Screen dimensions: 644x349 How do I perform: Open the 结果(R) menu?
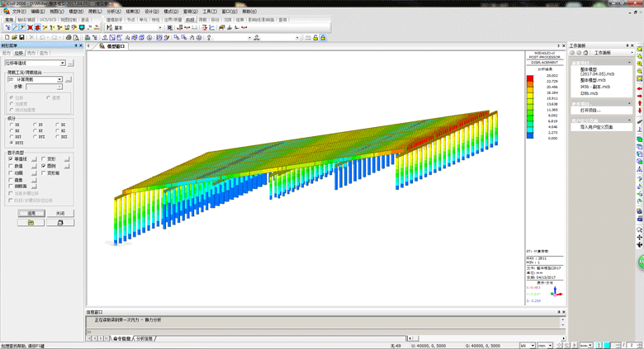coord(130,12)
